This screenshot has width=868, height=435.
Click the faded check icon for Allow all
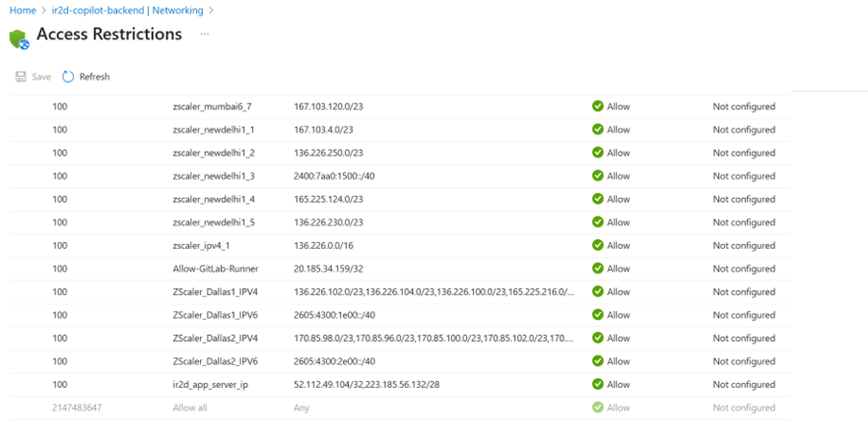pyautogui.click(x=597, y=408)
